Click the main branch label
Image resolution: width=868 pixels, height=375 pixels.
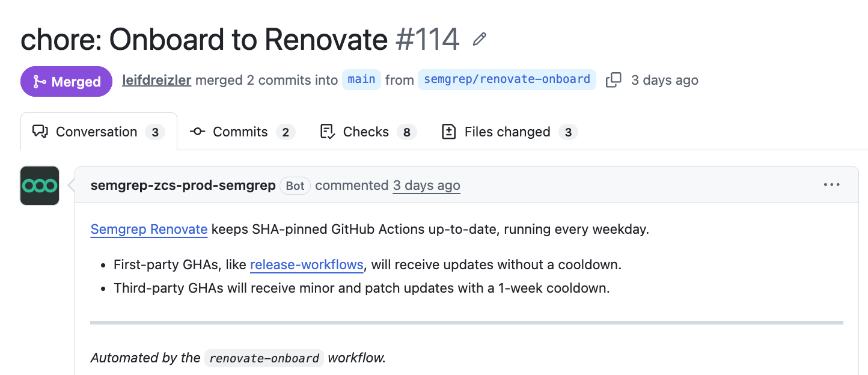coord(361,79)
